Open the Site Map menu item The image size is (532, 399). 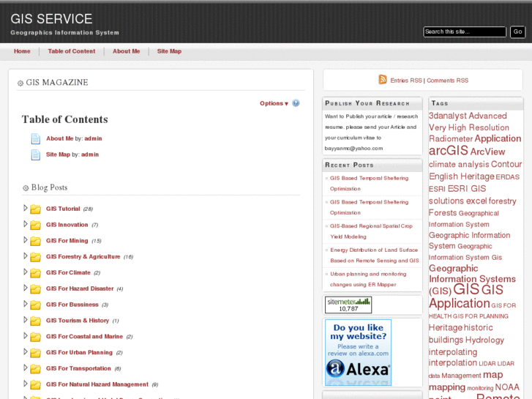click(169, 51)
